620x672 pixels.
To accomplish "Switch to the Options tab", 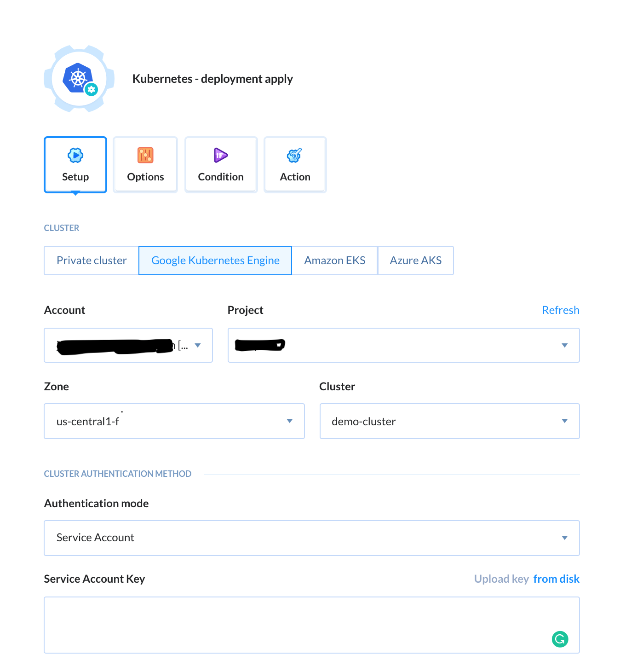I will click(x=145, y=165).
